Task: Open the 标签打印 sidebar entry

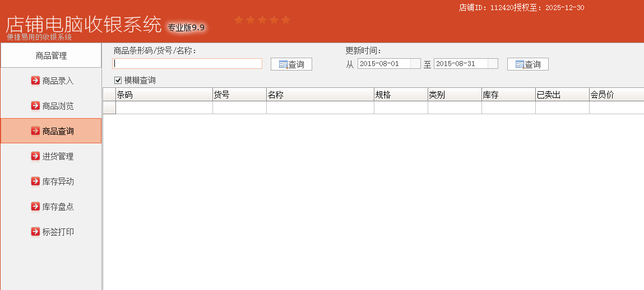Action: point(51,232)
